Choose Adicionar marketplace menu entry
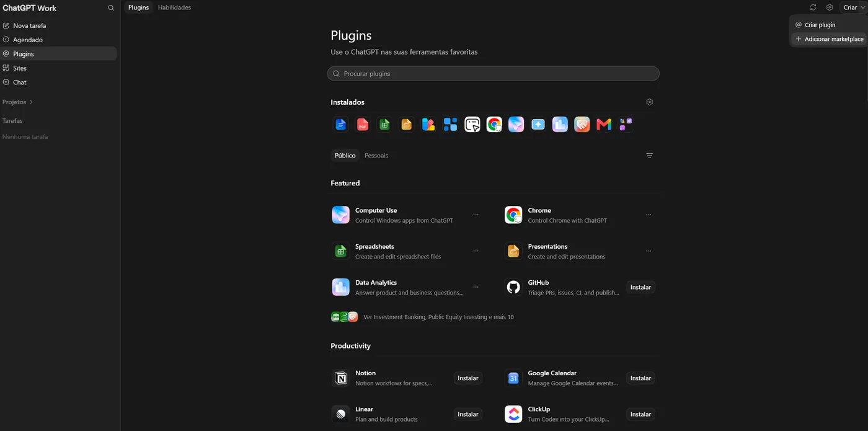Viewport: 868px width, 431px height. point(828,39)
